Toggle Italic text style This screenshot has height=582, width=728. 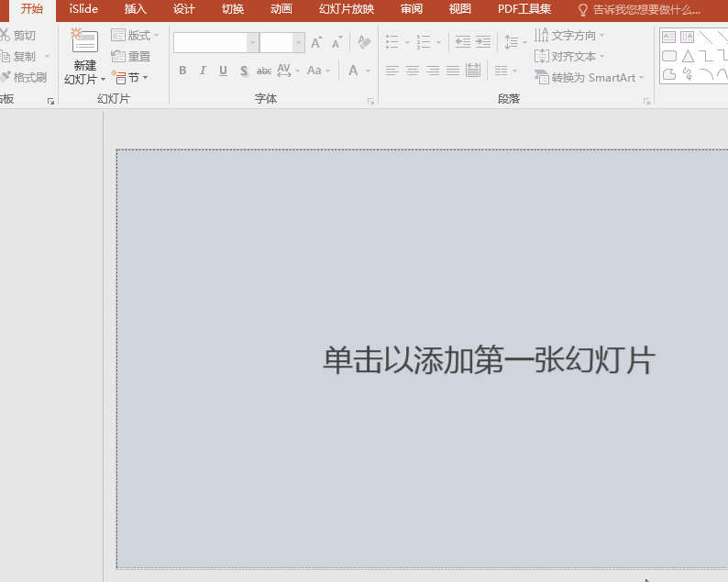[x=203, y=71]
